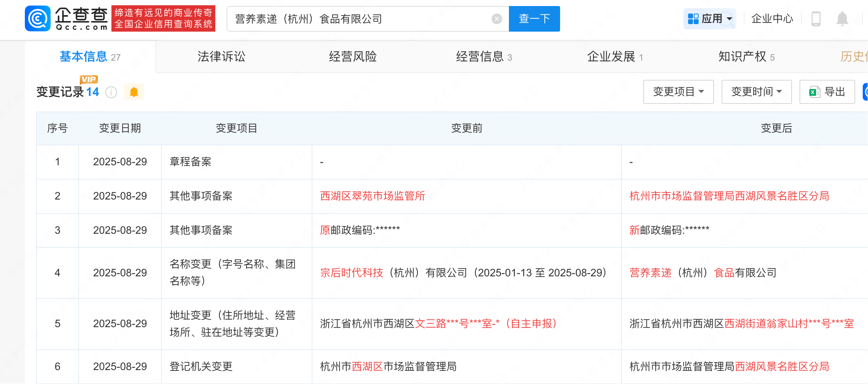Click the orange alert bell for change records
Viewport: 868px width, 384px height.
tap(134, 92)
